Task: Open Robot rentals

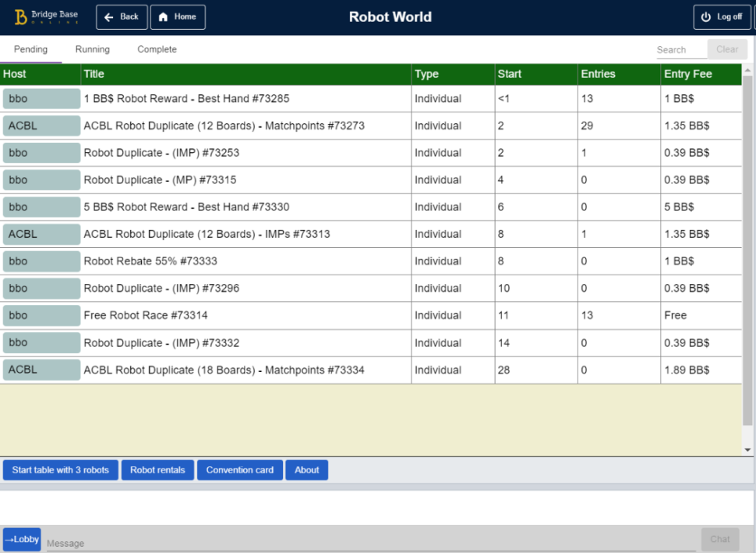Action: pos(157,470)
